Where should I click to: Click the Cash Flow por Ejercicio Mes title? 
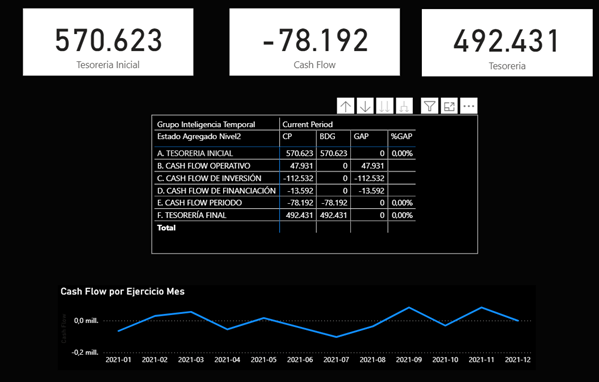pos(122,291)
